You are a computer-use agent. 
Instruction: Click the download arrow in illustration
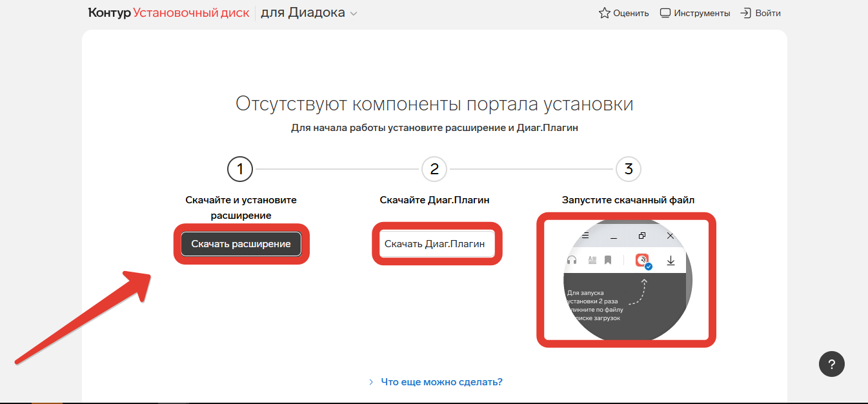click(671, 260)
